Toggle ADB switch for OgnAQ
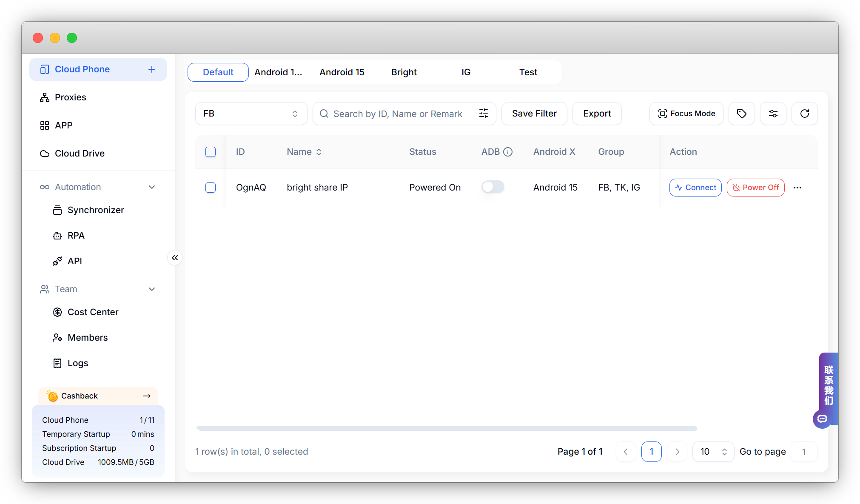Screen dimensions: 860x504 (x=493, y=187)
